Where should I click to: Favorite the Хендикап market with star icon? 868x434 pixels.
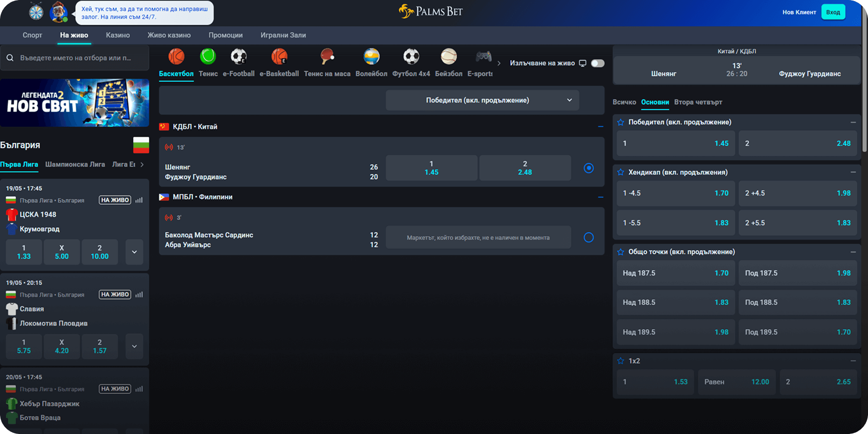(x=621, y=172)
